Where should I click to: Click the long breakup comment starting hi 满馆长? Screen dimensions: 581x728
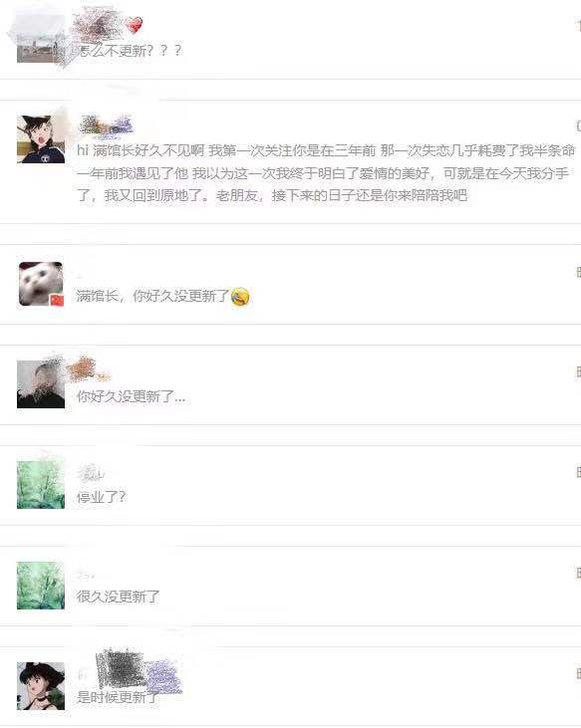click(326, 172)
